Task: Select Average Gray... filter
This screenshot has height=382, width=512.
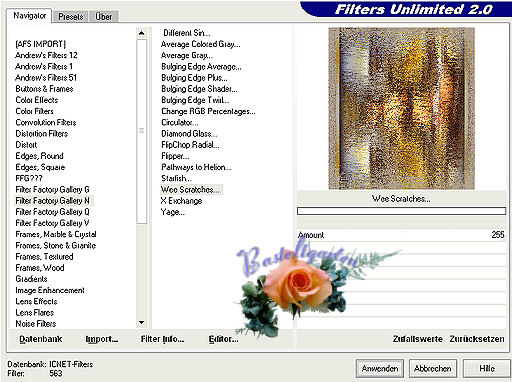Action: [187, 55]
